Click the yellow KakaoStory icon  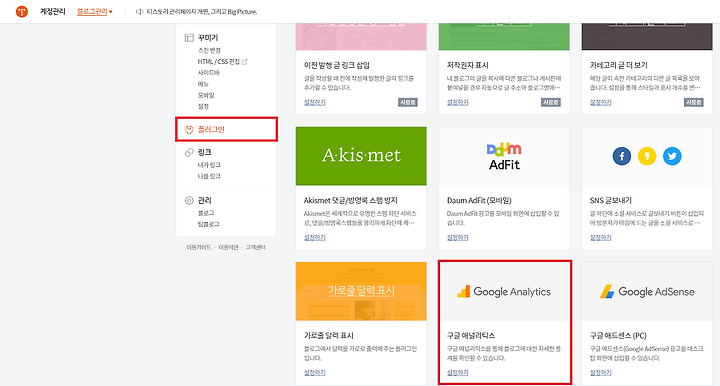tap(647, 156)
